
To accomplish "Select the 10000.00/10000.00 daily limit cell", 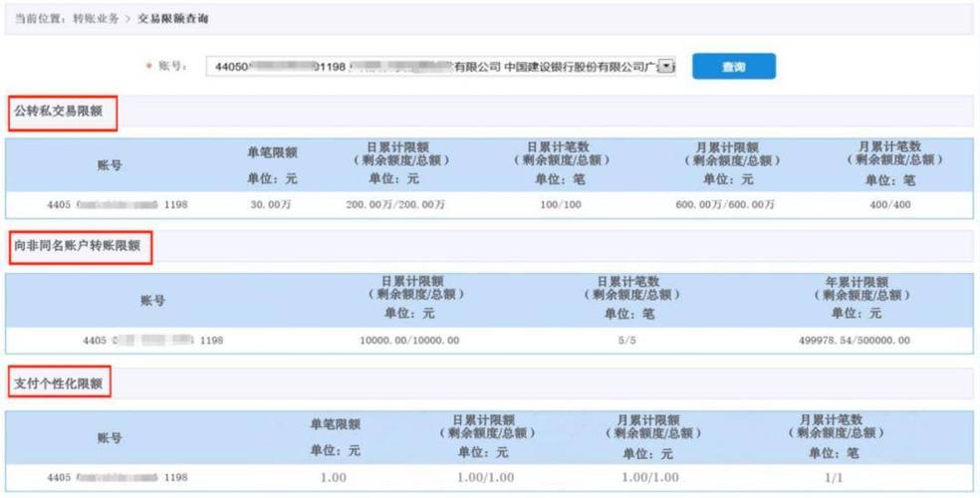I will pyautogui.click(x=409, y=341).
